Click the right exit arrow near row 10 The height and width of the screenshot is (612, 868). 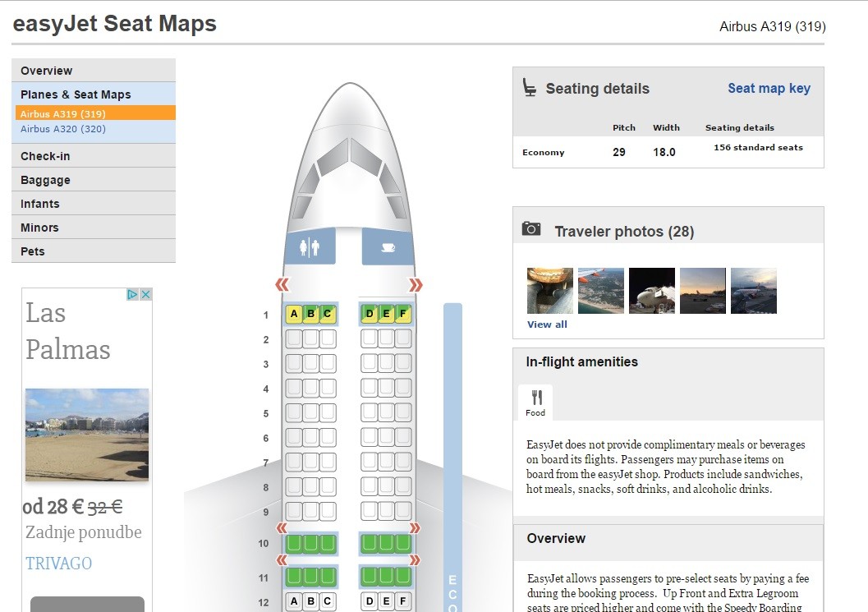pos(415,528)
